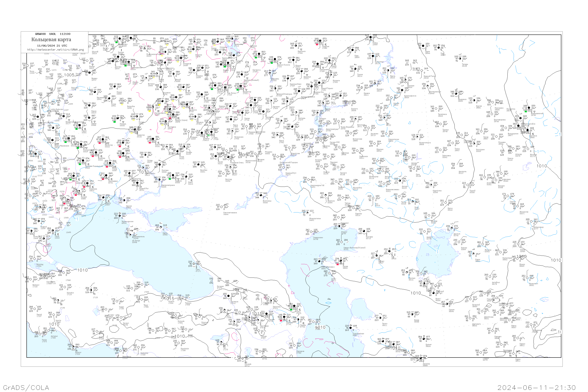Click the "Кольцевая карта" map title

(x=51, y=40)
